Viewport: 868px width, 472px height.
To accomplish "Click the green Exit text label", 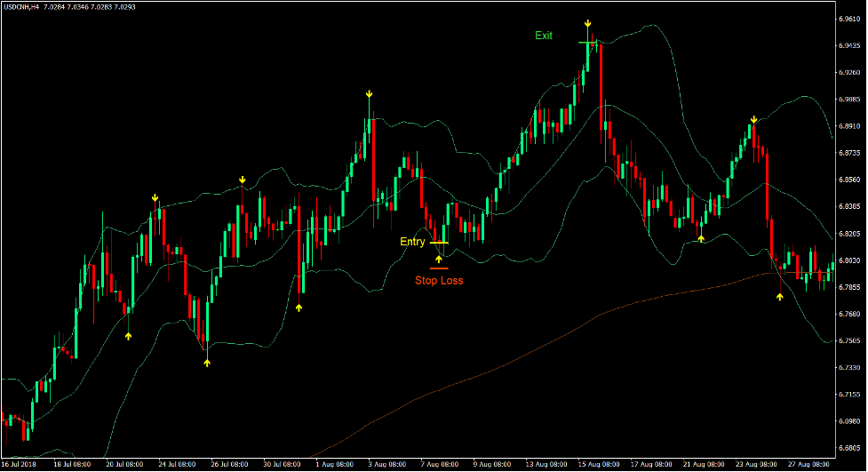I will [544, 36].
